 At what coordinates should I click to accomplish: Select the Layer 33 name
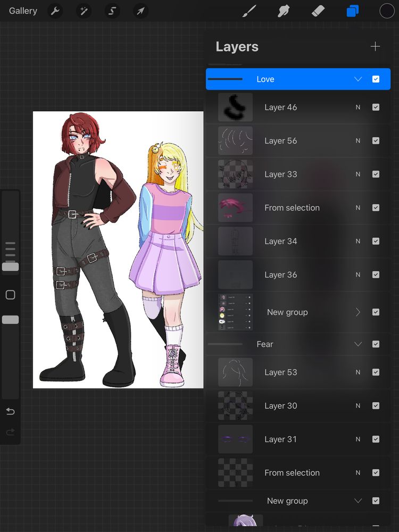[x=280, y=174]
